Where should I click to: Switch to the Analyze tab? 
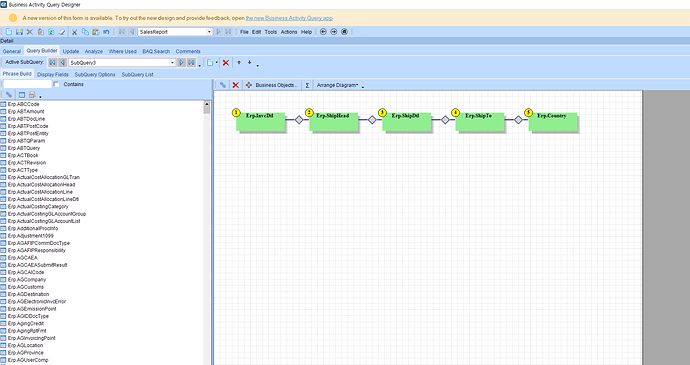pos(94,51)
